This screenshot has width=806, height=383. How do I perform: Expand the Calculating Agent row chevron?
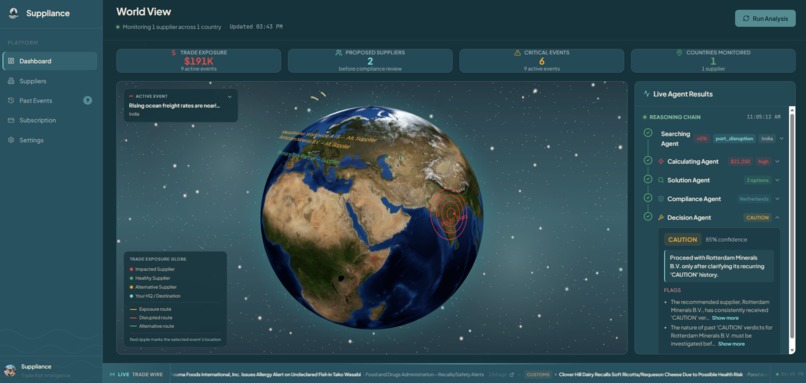coord(777,161)
